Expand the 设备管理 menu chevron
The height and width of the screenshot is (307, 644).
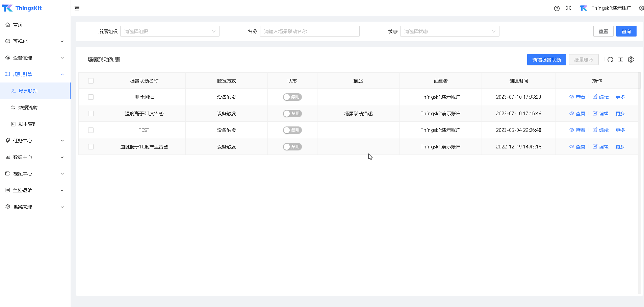pos(62,58)
